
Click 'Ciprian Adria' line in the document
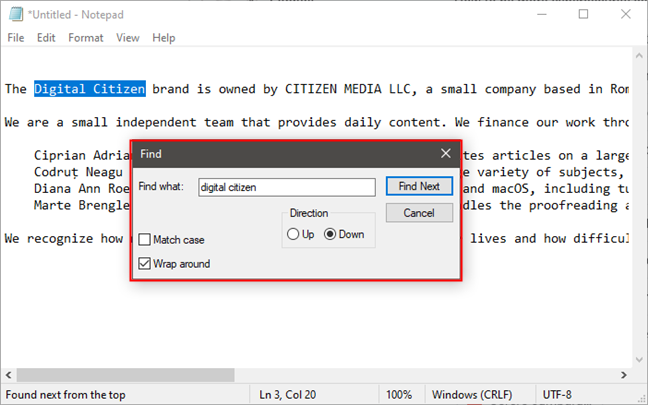point(82,156)
